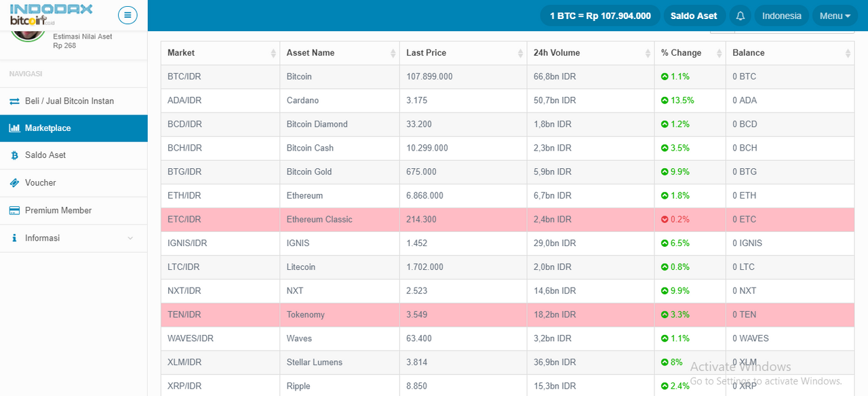This screenshot has width=868, height=396.
Task: Click the Marketplace chart icon
Action: click(x=14, y=128)
